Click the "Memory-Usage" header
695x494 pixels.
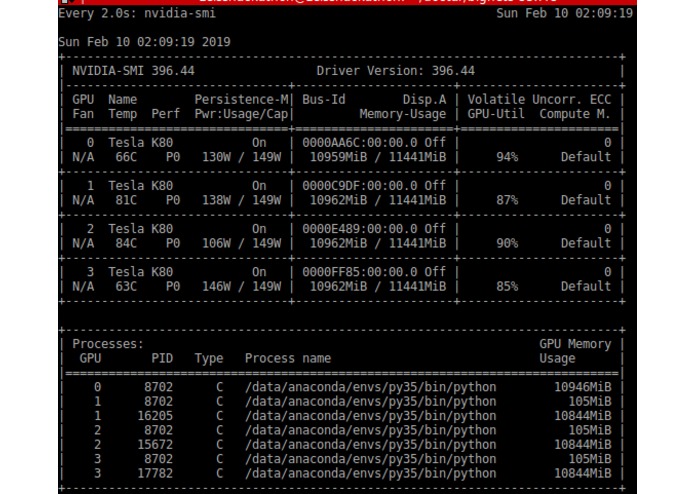point(402,114)
